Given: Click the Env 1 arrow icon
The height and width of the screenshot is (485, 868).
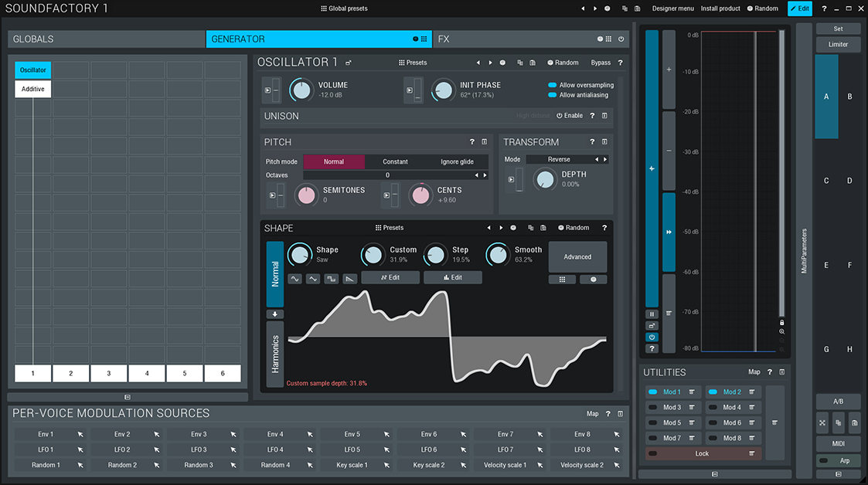Looking at the screenshot, I should tap(80, 435).
